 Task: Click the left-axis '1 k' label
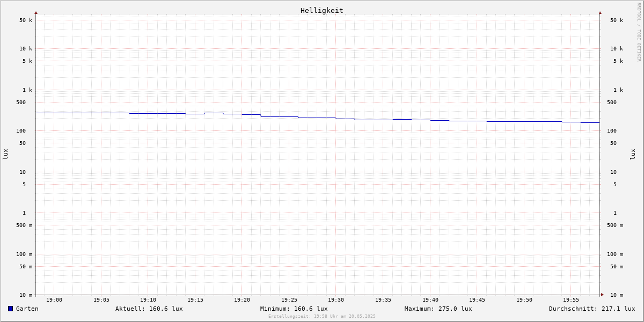click(x=27, y=90)
